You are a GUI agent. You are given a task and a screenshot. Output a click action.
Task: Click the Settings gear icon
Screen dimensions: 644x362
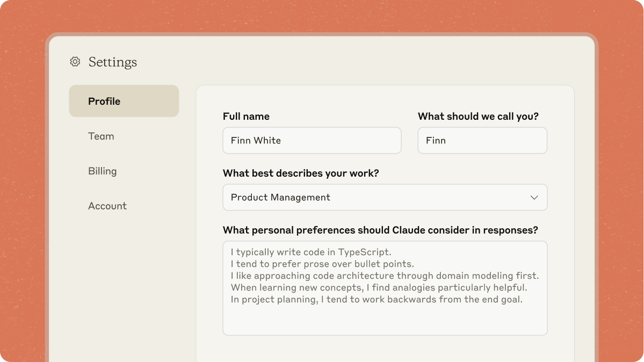tap(75, 62)
